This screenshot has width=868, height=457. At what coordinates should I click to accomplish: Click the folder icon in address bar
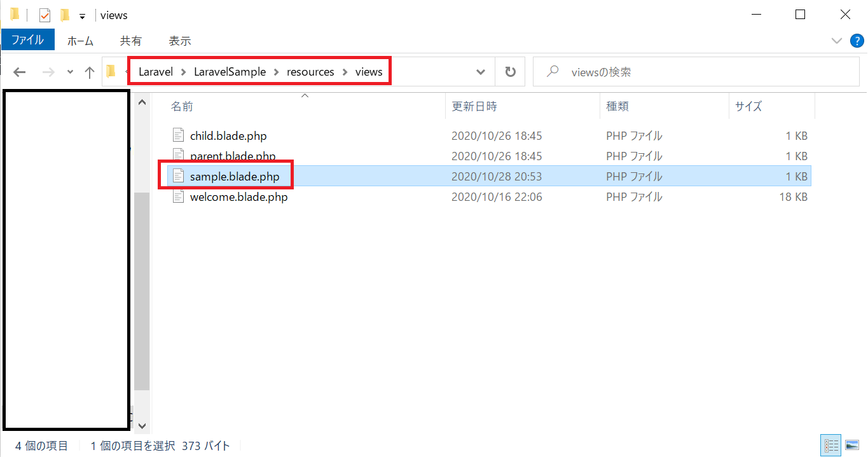111,71
